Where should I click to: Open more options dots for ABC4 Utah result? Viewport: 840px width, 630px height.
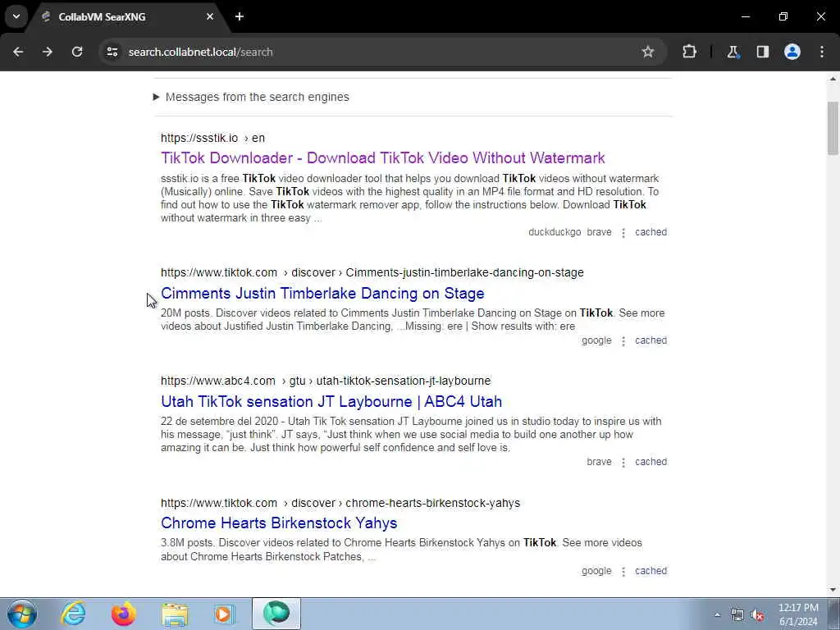pyautogui.click(x=623, y=463)
